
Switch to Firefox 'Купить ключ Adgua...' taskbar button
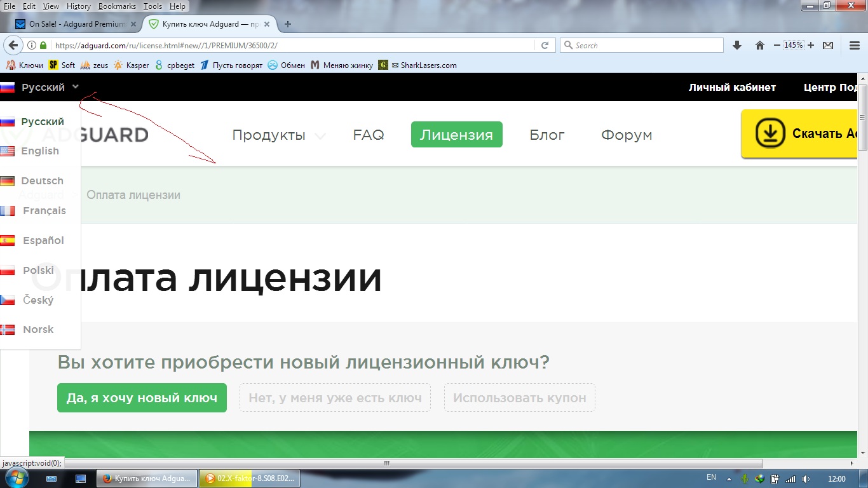coord(147,478)
